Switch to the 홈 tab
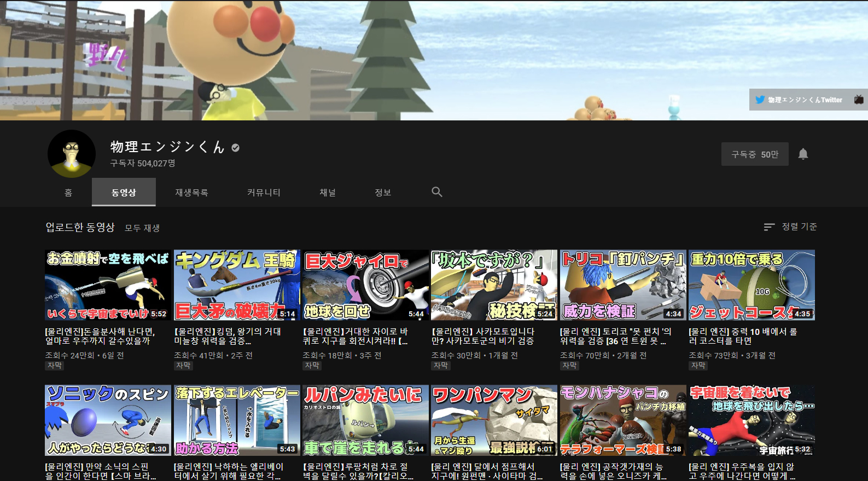Viewport: 868px width, 481px height. [x=68, y=193]
